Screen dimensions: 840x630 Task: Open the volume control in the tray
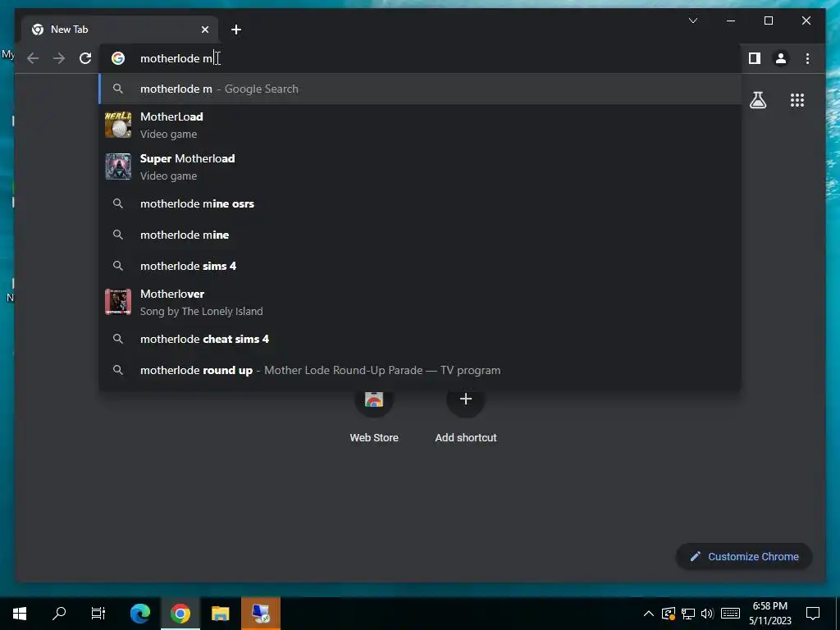pos(707,614)
